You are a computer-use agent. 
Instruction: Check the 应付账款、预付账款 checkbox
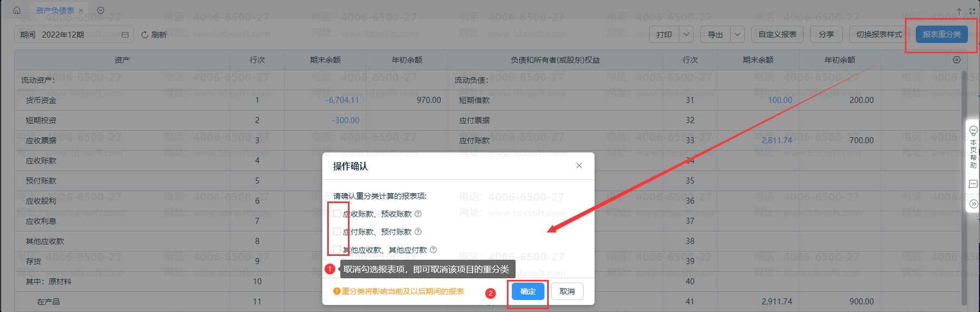point(337,232)
